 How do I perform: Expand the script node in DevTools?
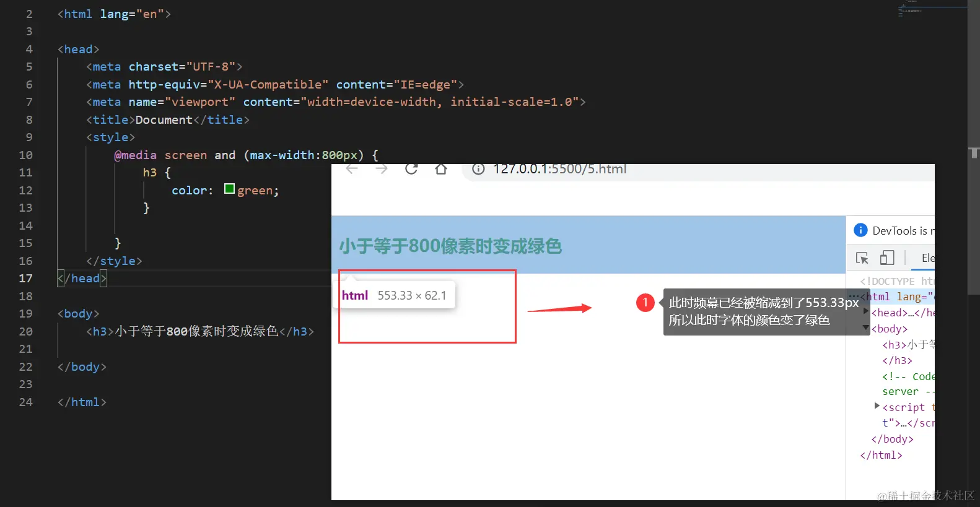(x=877, y=406)
